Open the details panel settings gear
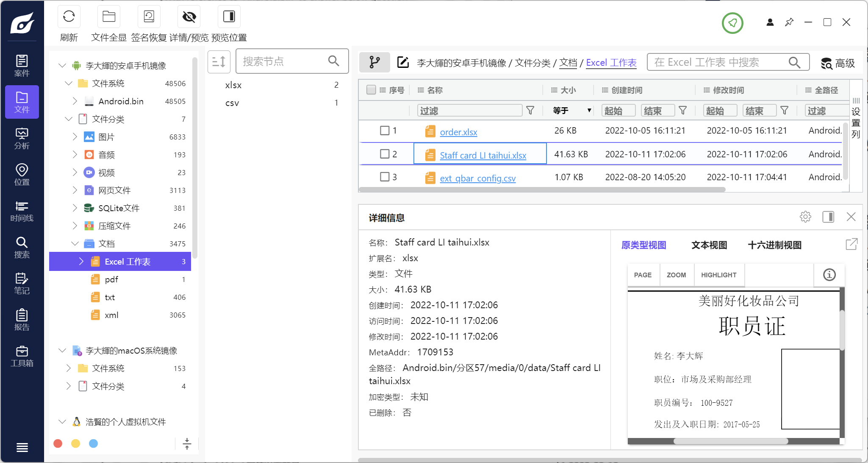 [x=805, y=217]
